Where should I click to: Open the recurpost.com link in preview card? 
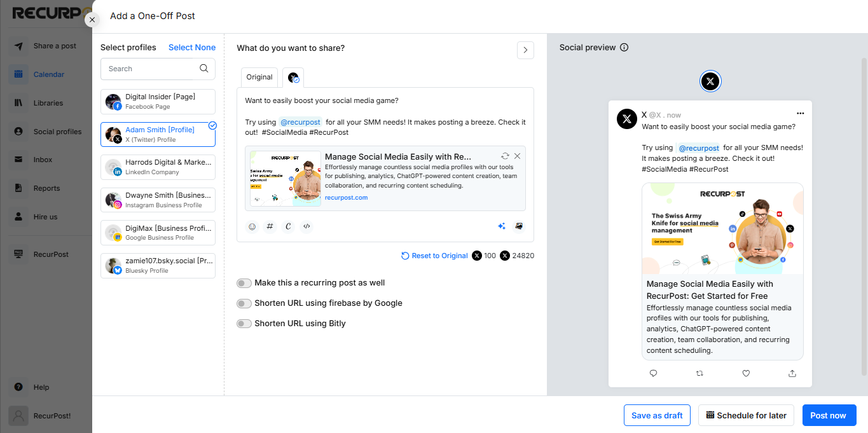pyautogui.click(x=346, y=198)
